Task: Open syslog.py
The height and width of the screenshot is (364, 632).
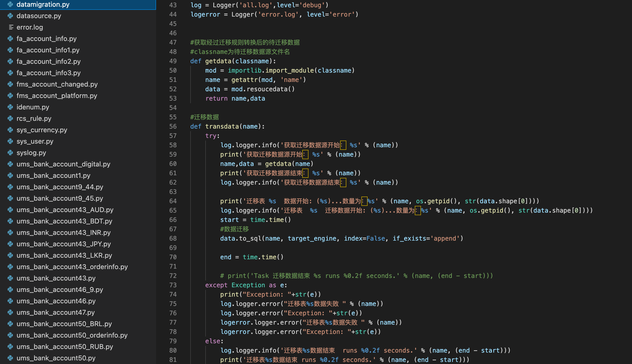Action: [78, 153]
